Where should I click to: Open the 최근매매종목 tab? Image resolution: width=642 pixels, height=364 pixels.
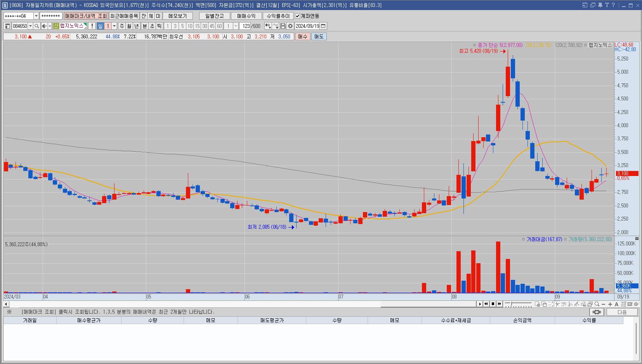click(x=124, y=16)
